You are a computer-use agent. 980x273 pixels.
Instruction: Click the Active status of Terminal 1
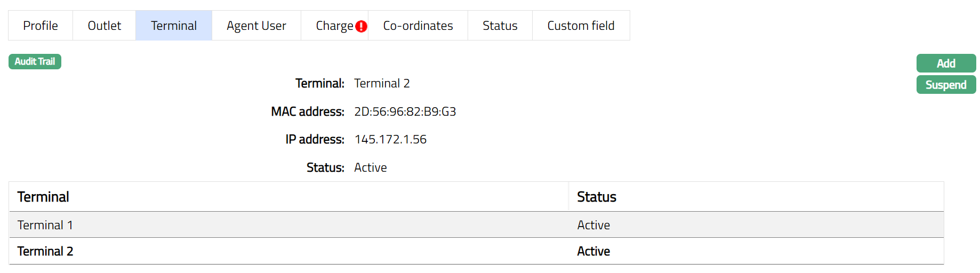coord(593,225)
